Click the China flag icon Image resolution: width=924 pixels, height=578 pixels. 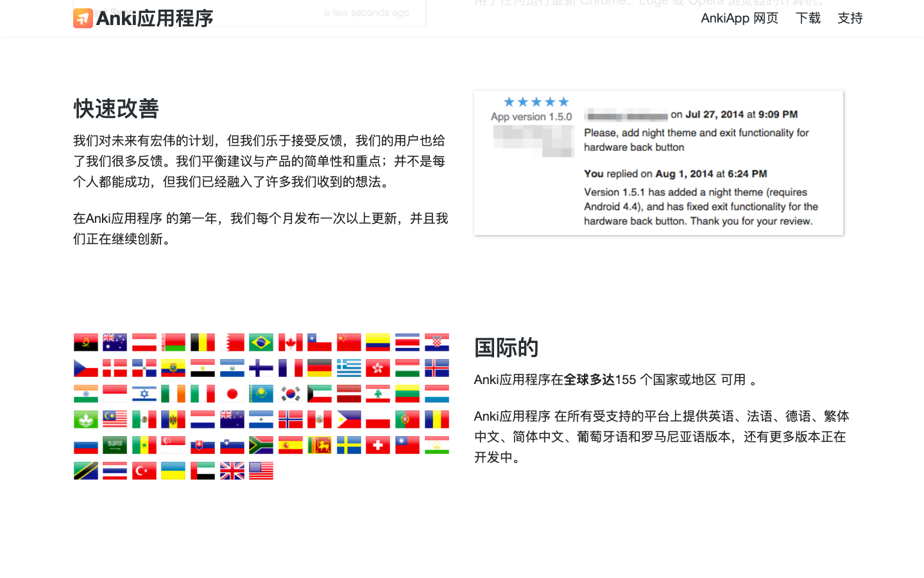coord(348,342)
